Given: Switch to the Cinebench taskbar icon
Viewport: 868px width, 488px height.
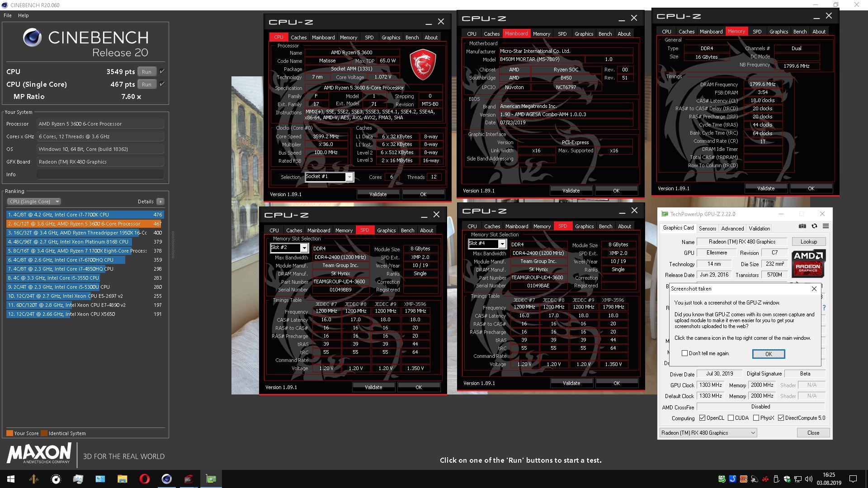Looking at the screenshot, I should point(166,479).
